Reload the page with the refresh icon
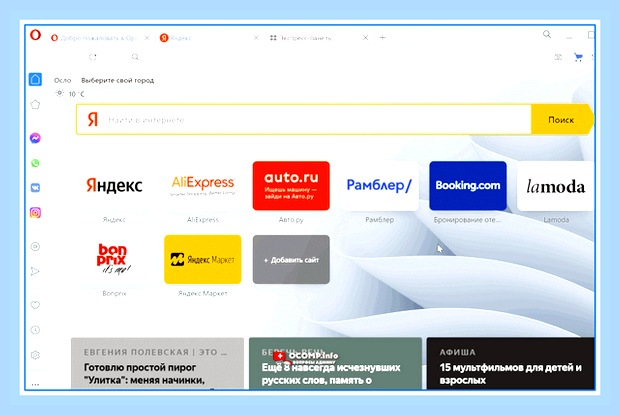The image size is (620, 415). pos(93,57)
